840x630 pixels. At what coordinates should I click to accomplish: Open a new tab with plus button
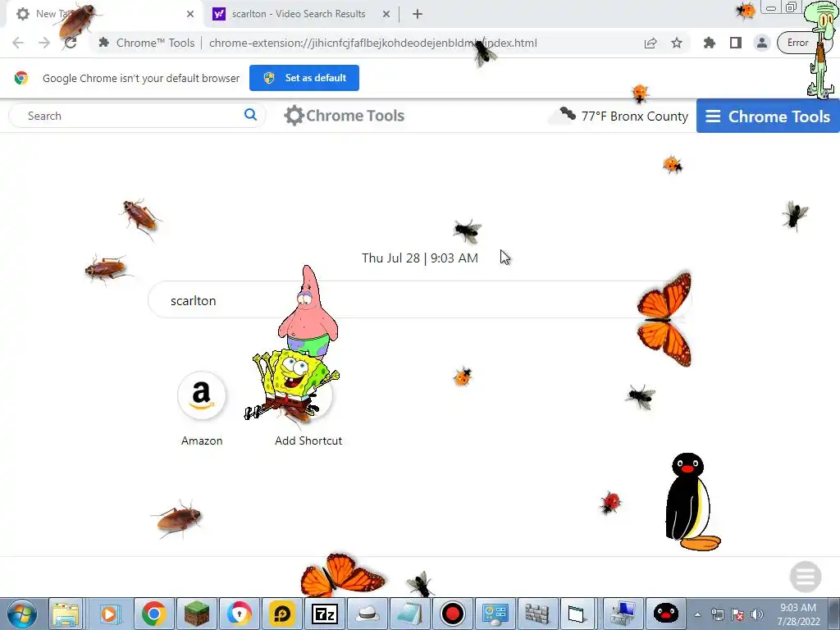pyautogui.click(x=418, y=14)
